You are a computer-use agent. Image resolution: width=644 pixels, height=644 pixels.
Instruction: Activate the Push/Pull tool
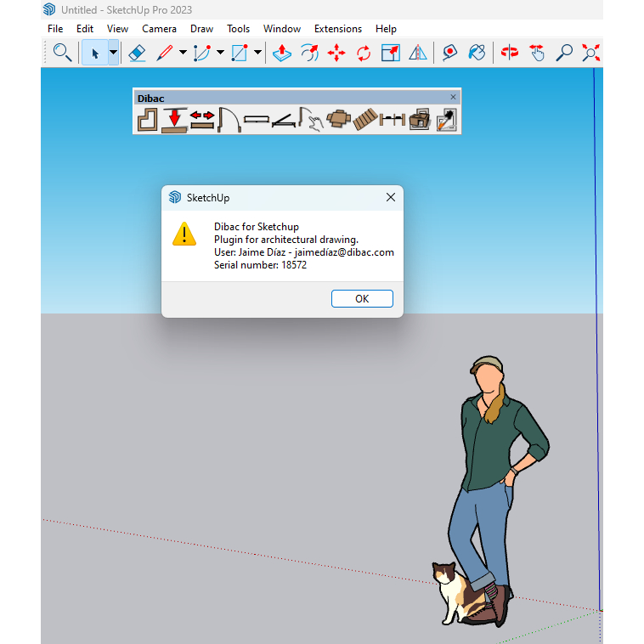pos(281,53)
